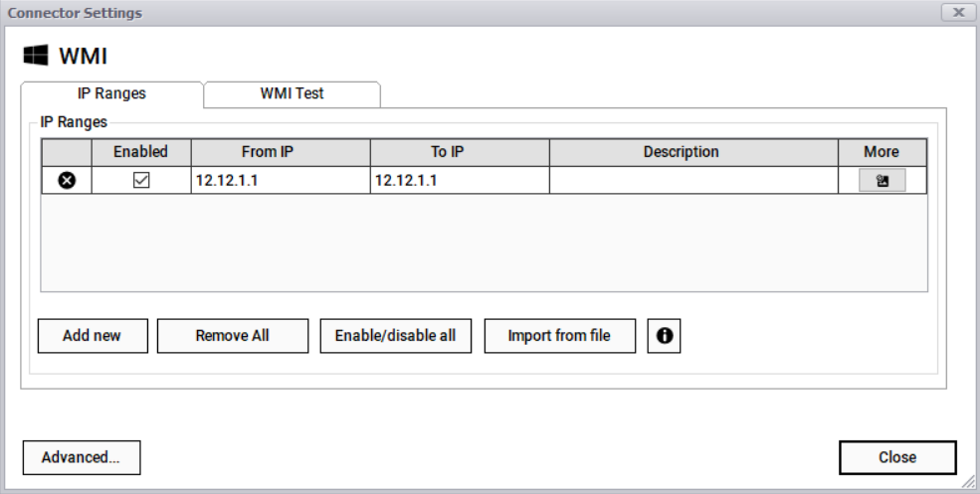Viewport: 980px width, 494px height.
Task: Delete the 12.12.1.1 IP range row
Action: 66,181
